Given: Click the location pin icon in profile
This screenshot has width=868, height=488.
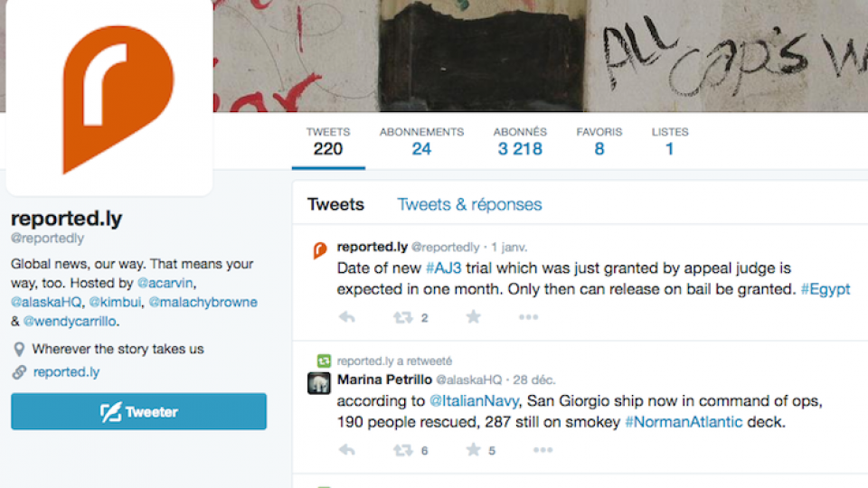Looking at the screenshot, I should tap(19, 349).
